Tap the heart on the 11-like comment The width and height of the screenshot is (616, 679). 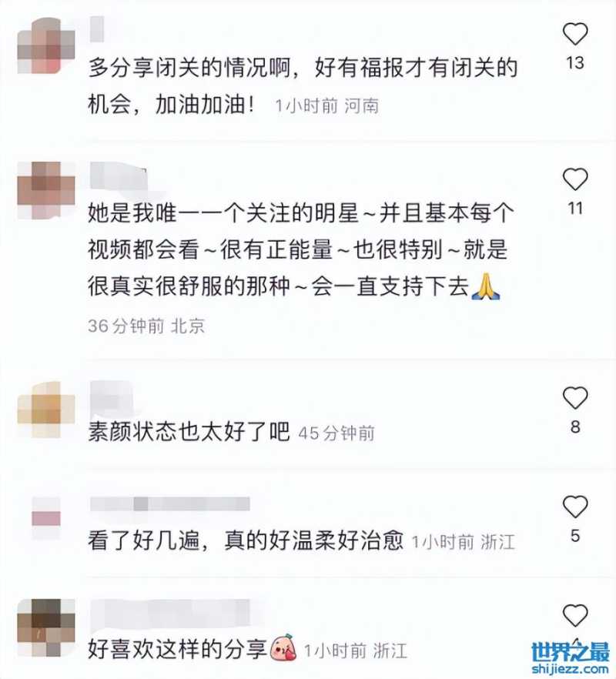575,179
